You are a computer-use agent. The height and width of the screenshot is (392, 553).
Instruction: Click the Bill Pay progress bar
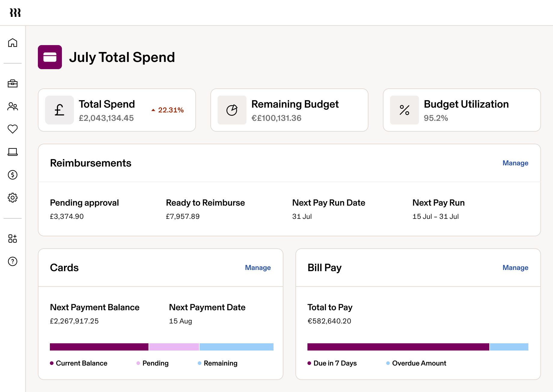pos(418,347)
